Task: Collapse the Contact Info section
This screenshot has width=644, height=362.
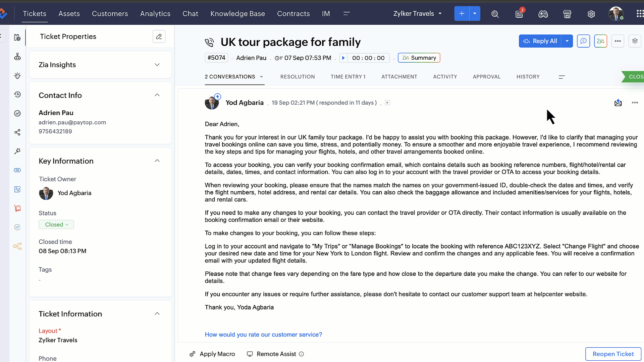Action: click(157, 95)
